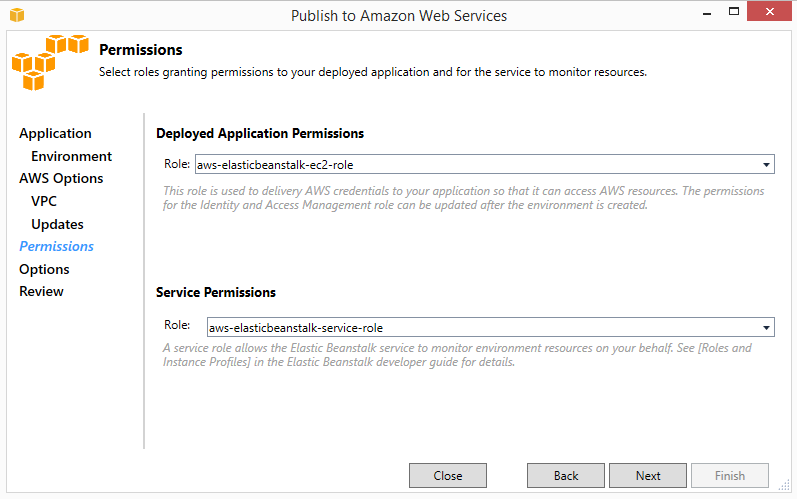Jump to the Options step
Image resolution: width=797 pixels, height=499 pixels.
(x=44, y=269)
